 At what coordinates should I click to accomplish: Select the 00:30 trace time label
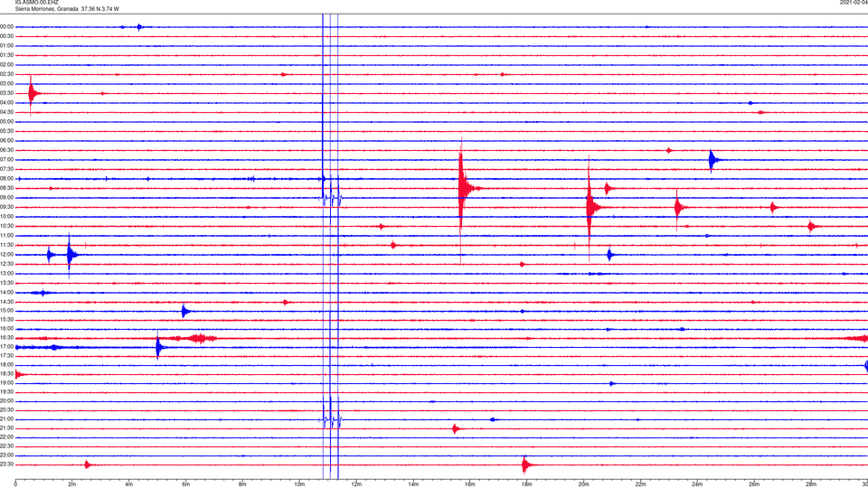click(x=6, y=36)
